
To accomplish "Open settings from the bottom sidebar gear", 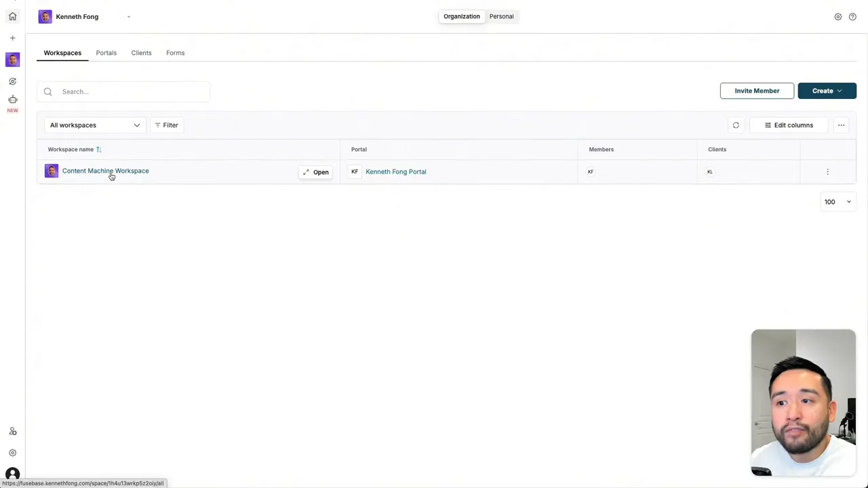I will point(12,452).
